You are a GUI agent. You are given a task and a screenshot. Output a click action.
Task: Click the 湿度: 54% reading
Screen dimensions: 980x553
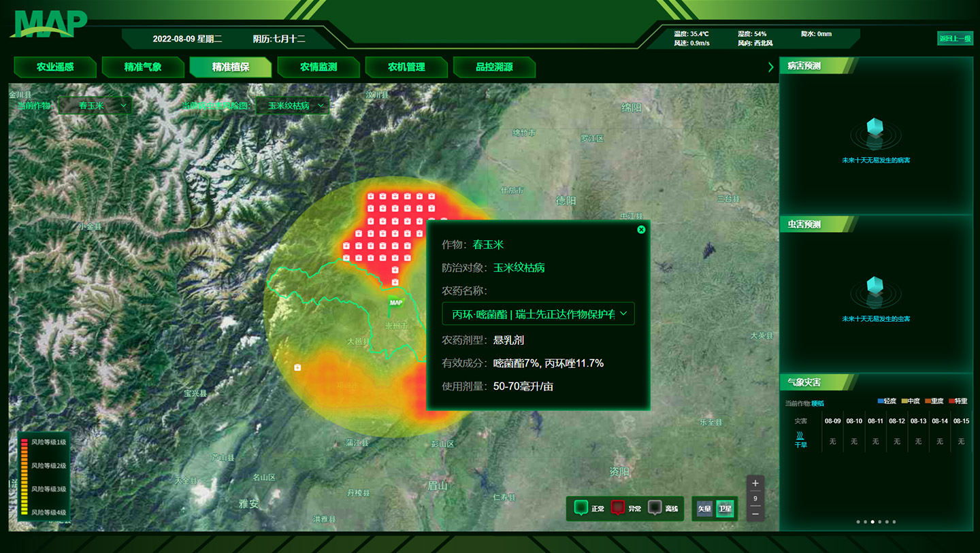click(752, 34)
